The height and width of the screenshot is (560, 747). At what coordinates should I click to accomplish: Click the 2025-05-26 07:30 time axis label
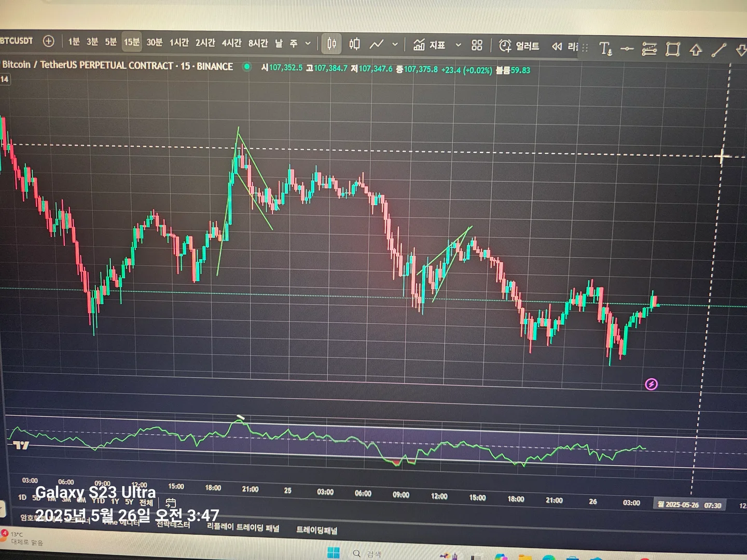(689, 505)
